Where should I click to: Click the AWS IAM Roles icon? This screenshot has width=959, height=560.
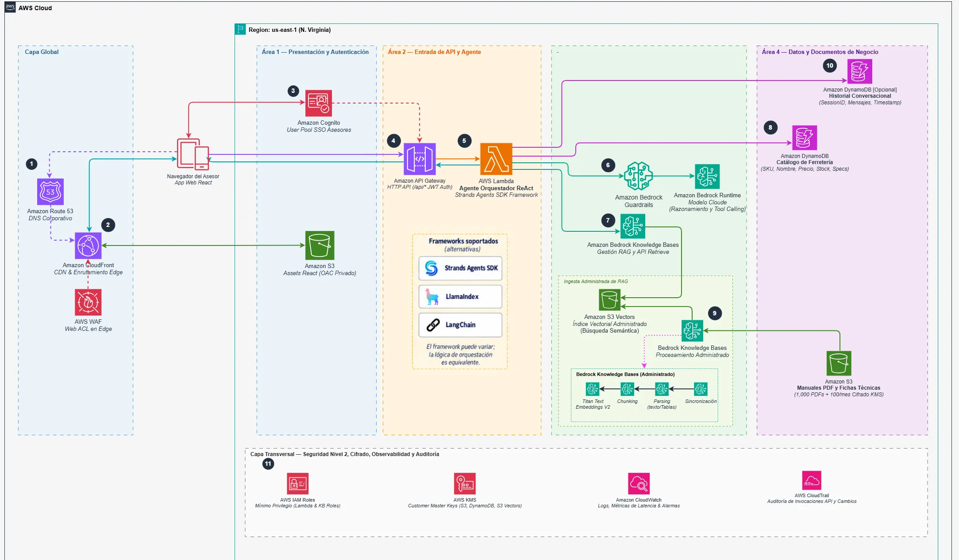[x=297, y=484]
